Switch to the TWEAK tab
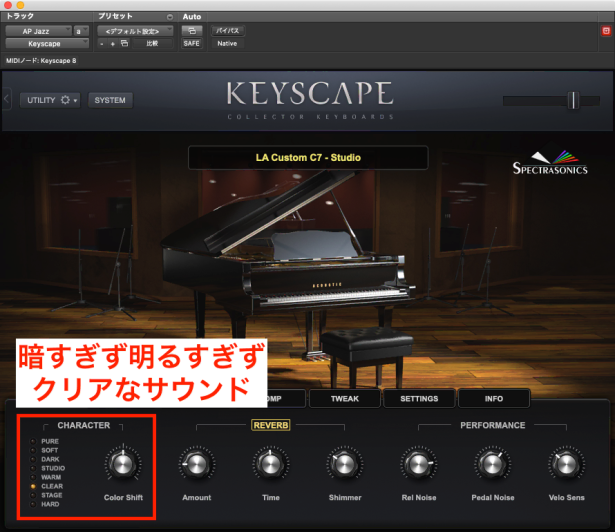Viewport: 615px width, 532px height. pyautogui.click(x=344, y=398)
